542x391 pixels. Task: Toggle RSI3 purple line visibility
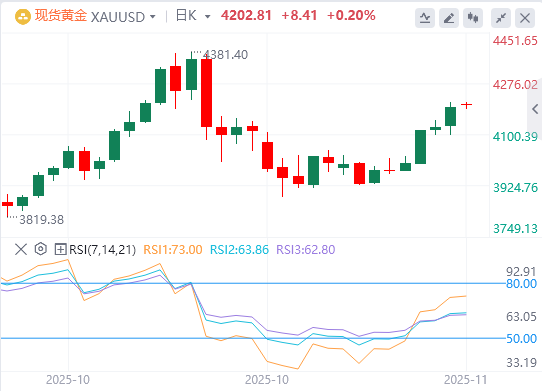point(306,250)
